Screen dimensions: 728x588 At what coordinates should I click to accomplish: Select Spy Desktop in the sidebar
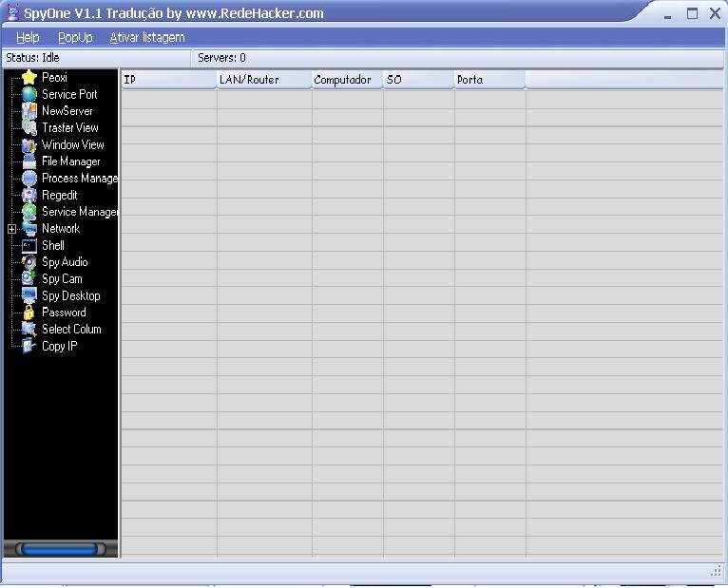coord(70,295)
